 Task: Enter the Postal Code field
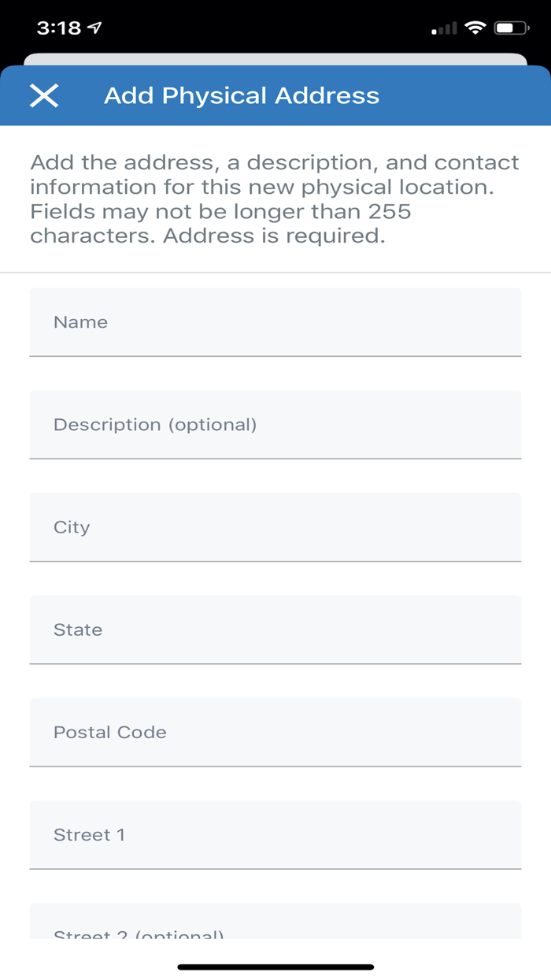point(275,732)
